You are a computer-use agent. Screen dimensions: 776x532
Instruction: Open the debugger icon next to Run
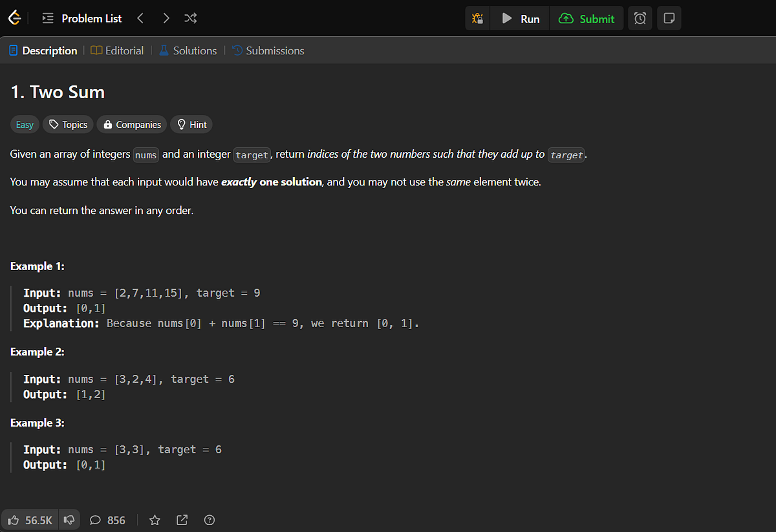[477, 18]
